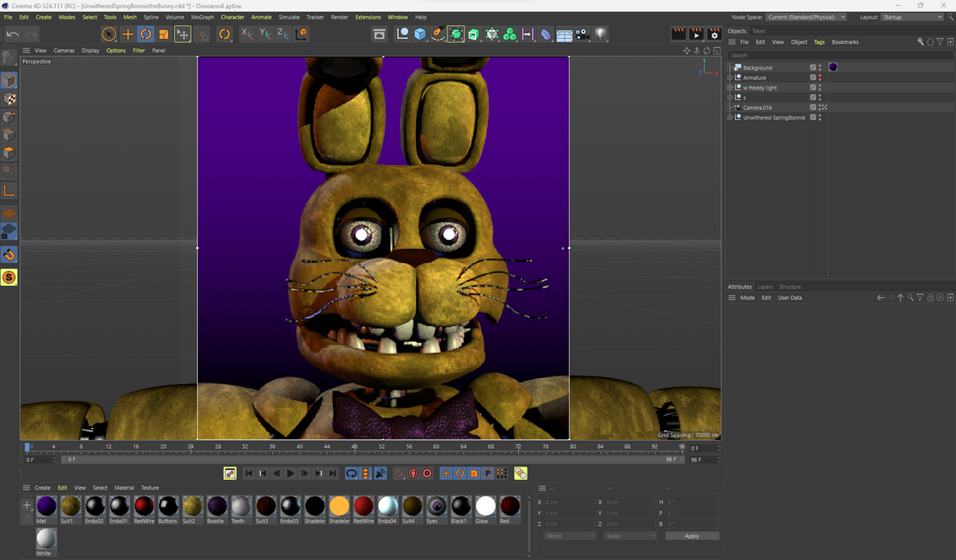
Task: Toggle sound during playback
Action: click(379, 473)
